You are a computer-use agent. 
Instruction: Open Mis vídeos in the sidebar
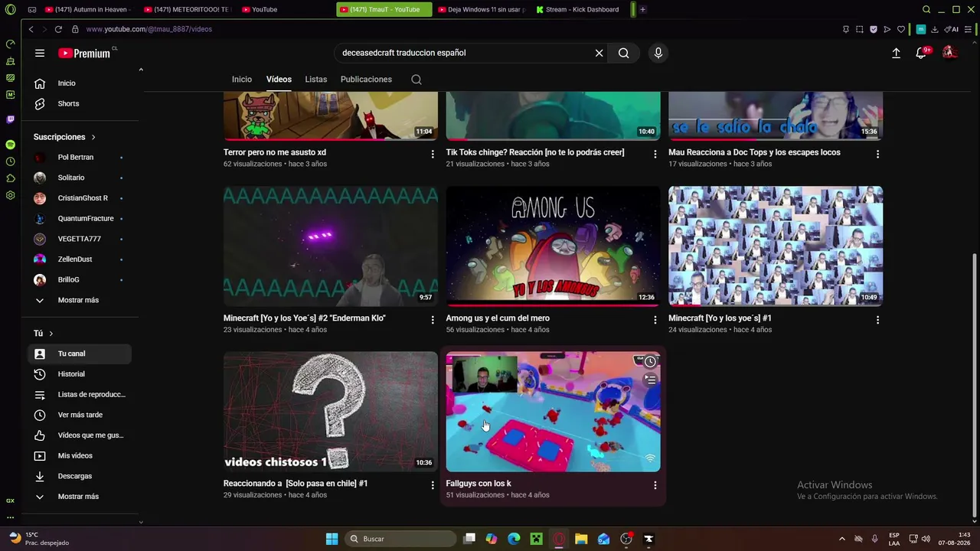(80, 456)
